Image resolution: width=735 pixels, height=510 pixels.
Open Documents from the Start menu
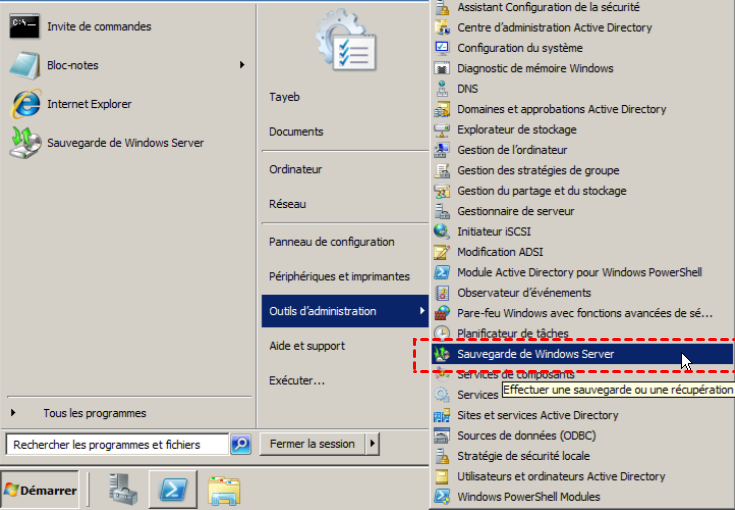[296, 132]
